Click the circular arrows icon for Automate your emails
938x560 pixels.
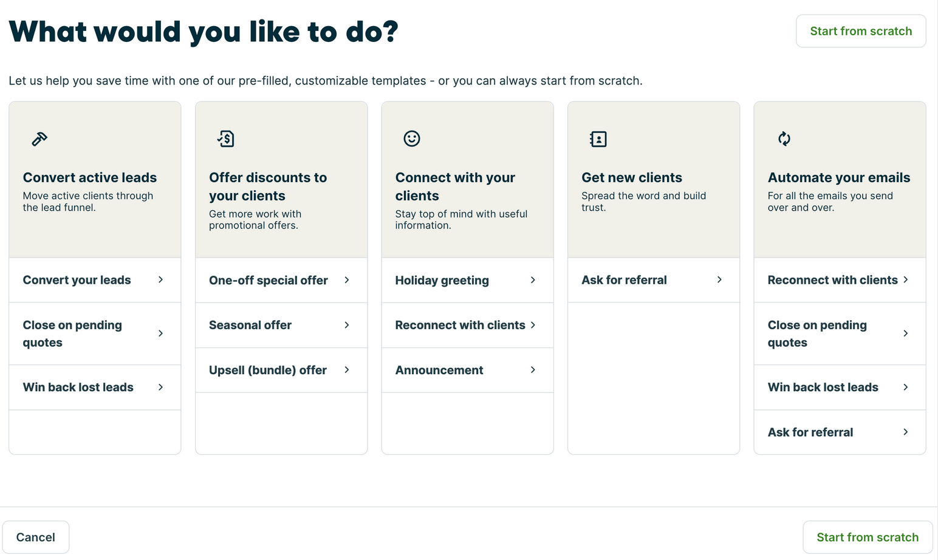point(784,138)
